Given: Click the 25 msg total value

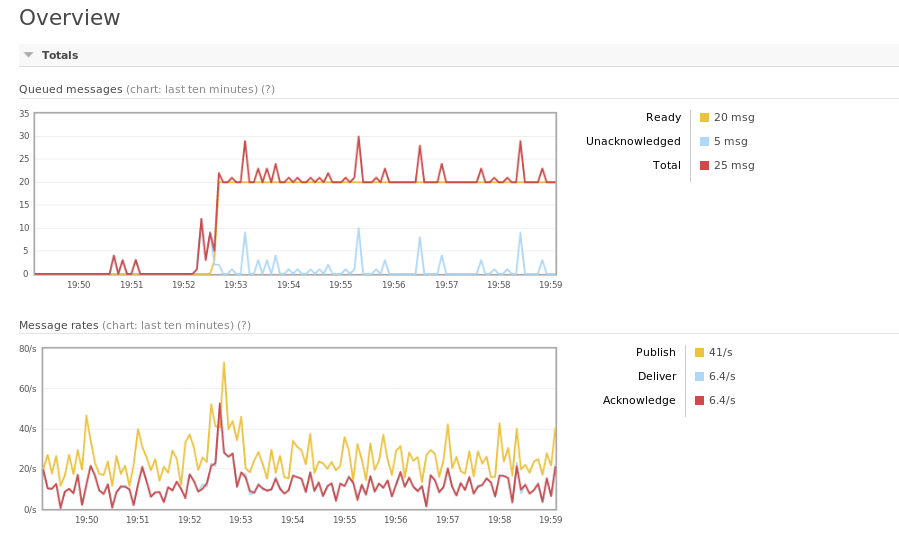Looking at the screenshot, I should [734, 165].
